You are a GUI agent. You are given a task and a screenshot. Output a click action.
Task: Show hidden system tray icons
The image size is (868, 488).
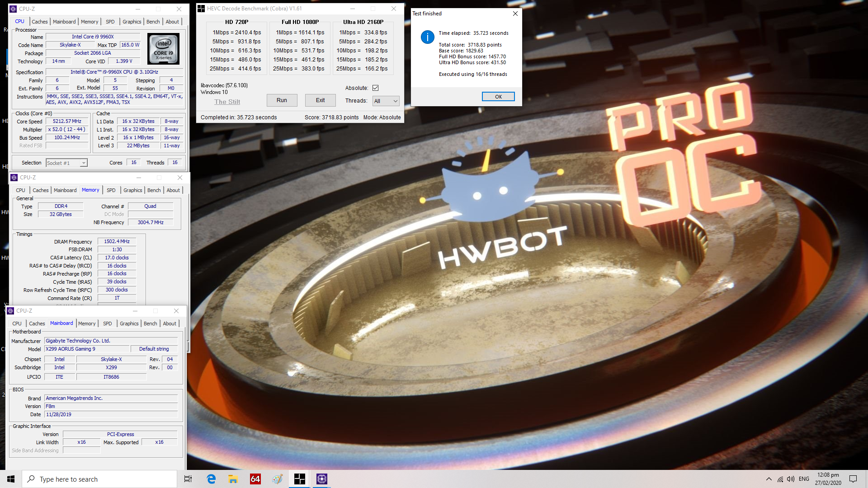769,479
